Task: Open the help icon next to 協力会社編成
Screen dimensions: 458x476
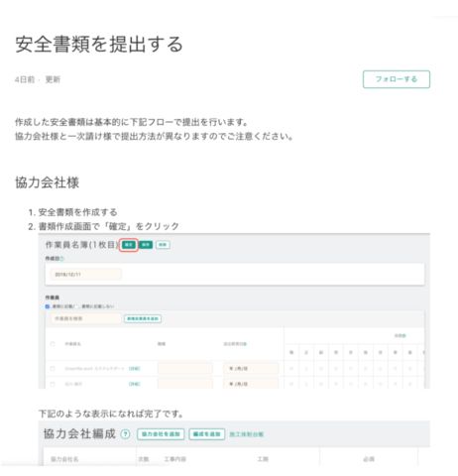Action: pos(125,434)
